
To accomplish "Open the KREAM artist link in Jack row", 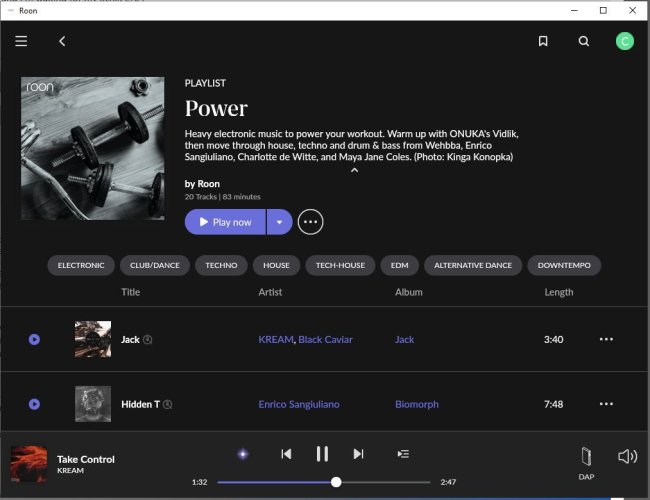I will tap(276, 340).
